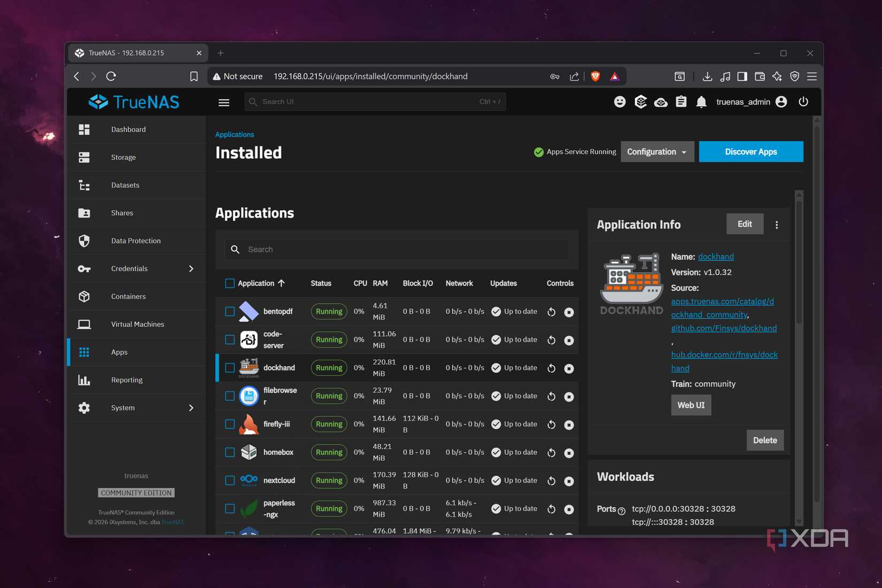Stop the bentopdf app
882x588 pixels.
(569, 312)
